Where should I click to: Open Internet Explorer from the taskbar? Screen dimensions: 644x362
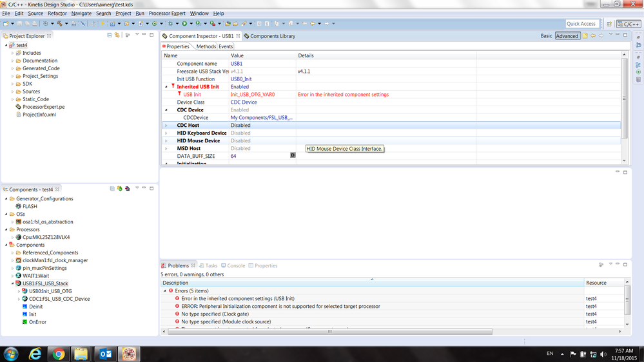point(35,354)
